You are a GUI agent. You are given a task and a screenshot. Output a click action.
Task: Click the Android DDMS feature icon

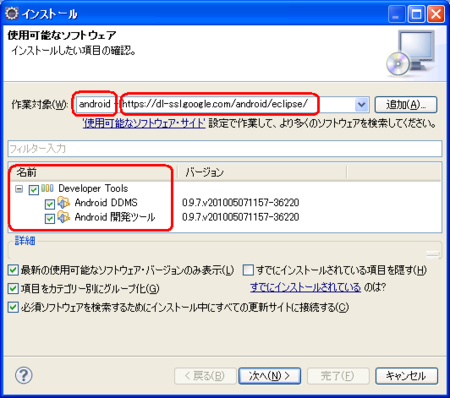point(64,202)
